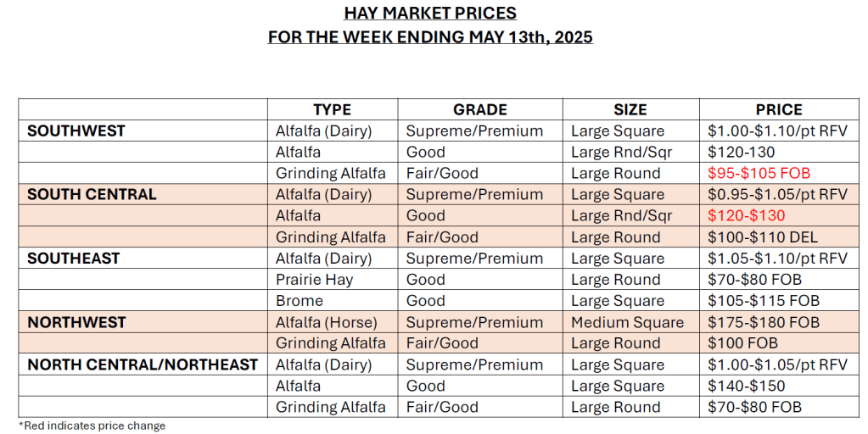The width and height of the screenshot is (868, 434).
Task: Select the Medium Square size cell
Action: (627, 322)
